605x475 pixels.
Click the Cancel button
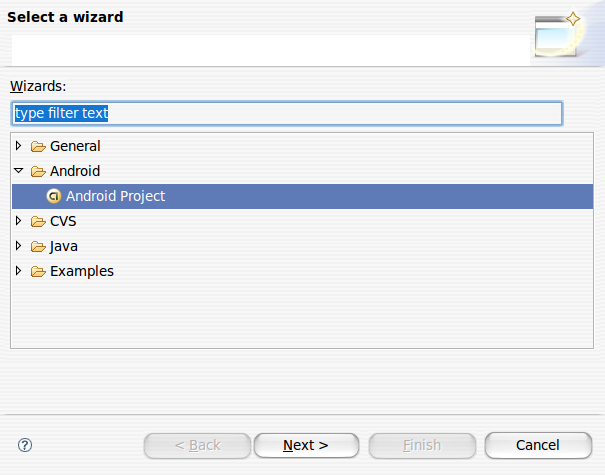coord(538,445)
